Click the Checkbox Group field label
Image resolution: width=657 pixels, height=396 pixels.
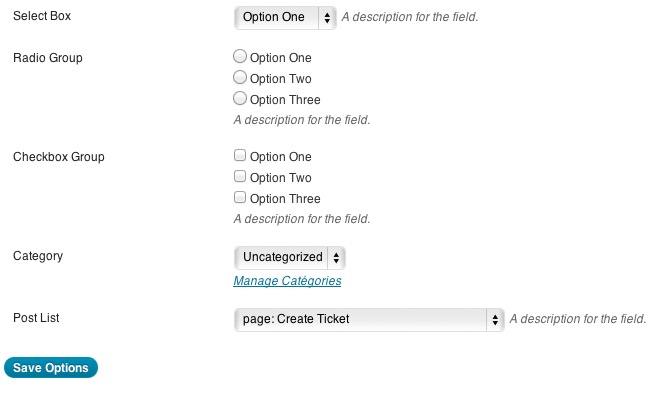59,157
